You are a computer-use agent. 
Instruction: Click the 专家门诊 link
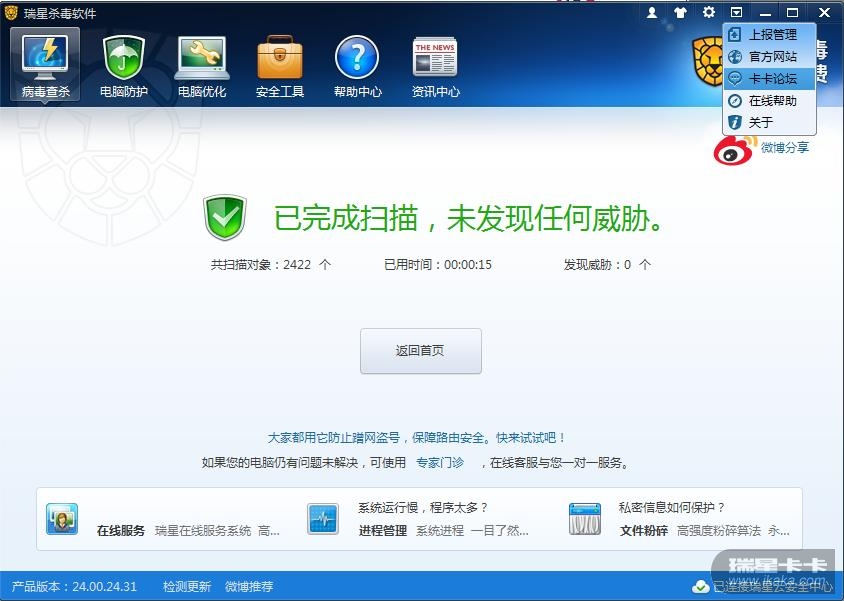[440, 463]
